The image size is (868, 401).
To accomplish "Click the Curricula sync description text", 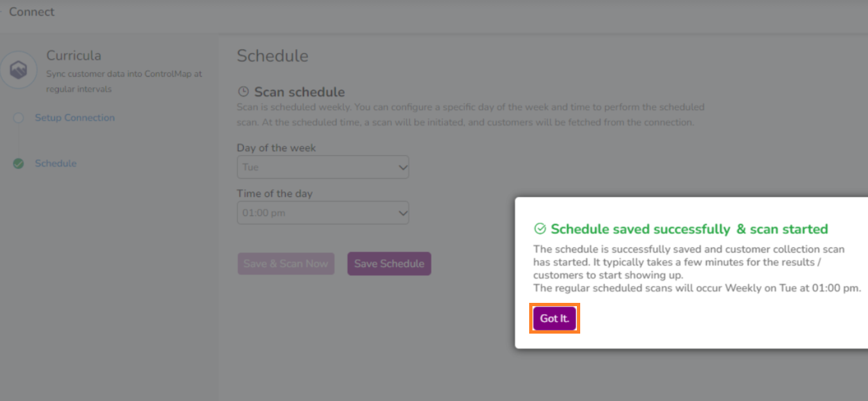I will [124, 81].
